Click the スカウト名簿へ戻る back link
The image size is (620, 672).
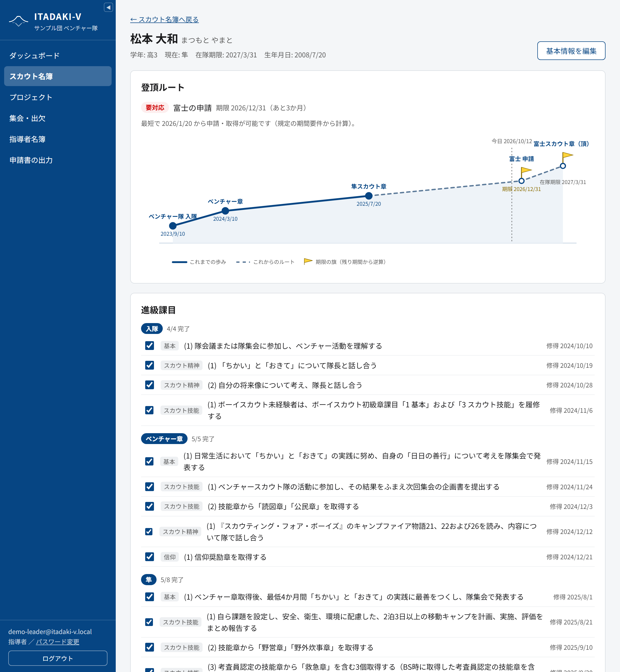coord(164,19)
